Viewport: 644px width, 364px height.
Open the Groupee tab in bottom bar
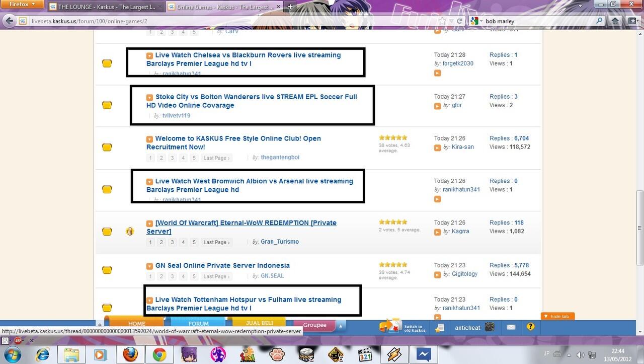[315, 325]
